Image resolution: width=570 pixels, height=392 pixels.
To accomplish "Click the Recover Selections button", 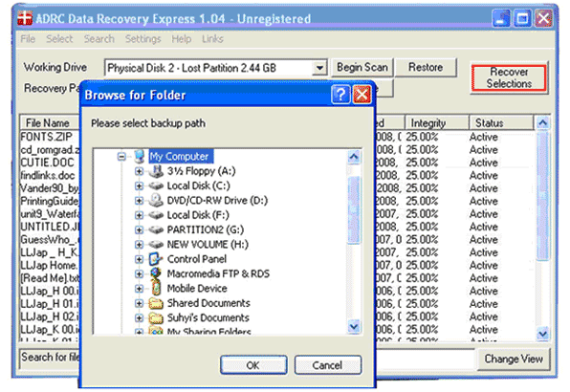I will (509, 77).
